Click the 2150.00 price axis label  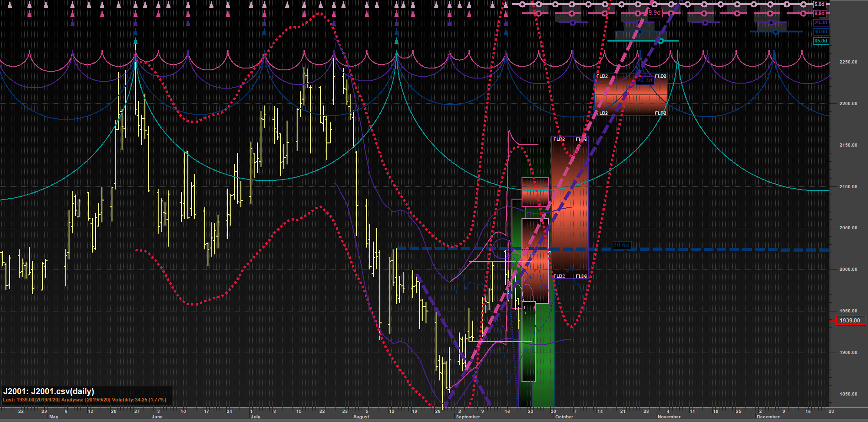(848, 145)
